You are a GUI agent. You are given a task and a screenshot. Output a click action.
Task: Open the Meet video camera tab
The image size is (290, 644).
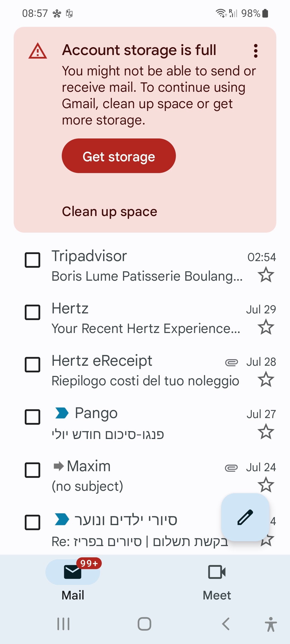(217, 580)
